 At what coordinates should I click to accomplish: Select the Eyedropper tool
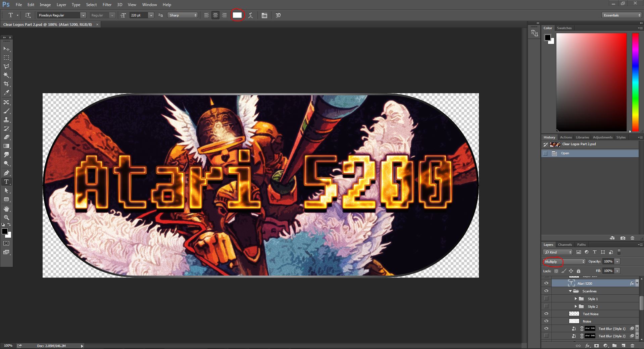pyautogui.click(x=6, y=93)
